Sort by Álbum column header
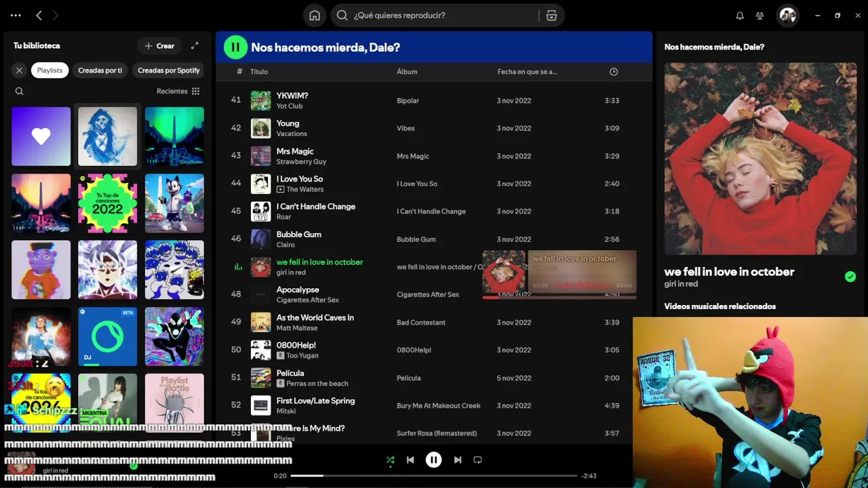 (407, 71)
